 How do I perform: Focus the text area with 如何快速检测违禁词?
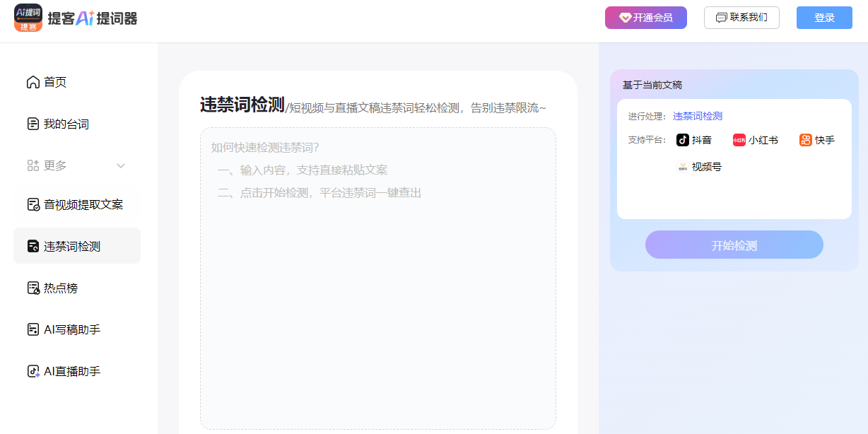click(x=378, y=278)
